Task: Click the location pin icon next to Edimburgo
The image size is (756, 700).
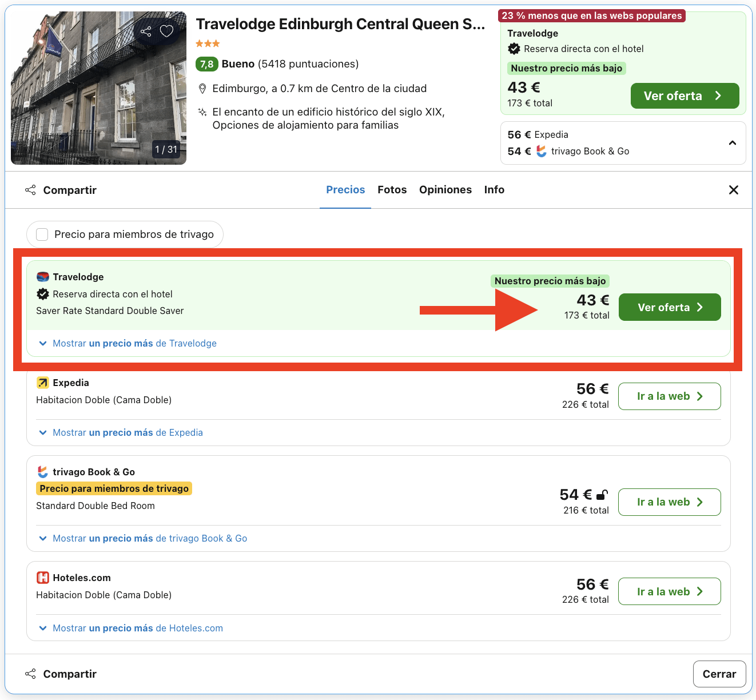Action: point(202,88)
